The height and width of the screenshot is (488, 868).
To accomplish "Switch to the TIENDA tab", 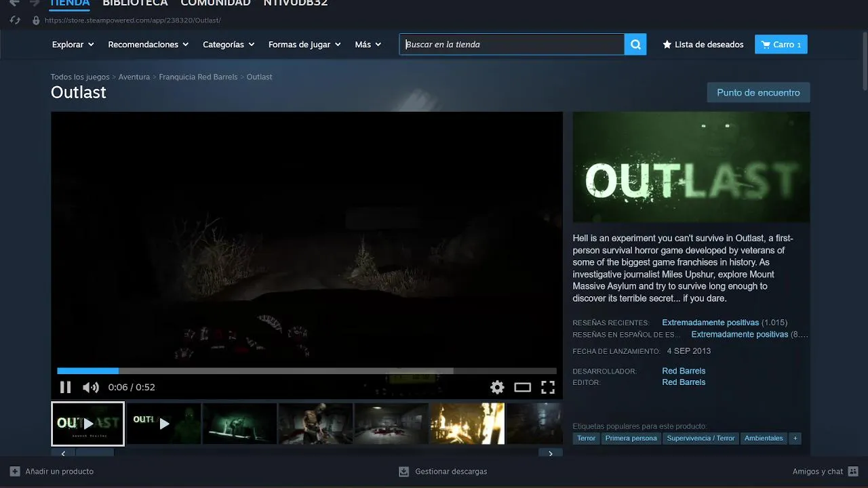I will (x=69, y=3).
